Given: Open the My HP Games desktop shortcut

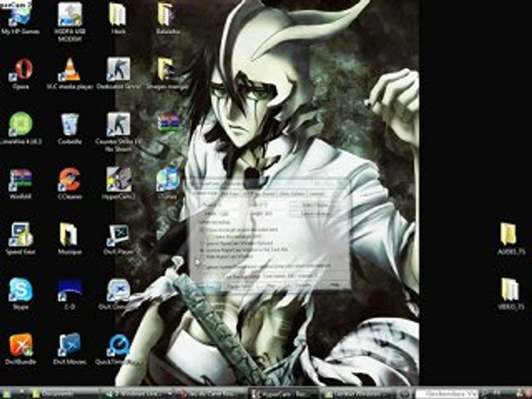Looking at the screenshot, I should [x=21, y=19].
